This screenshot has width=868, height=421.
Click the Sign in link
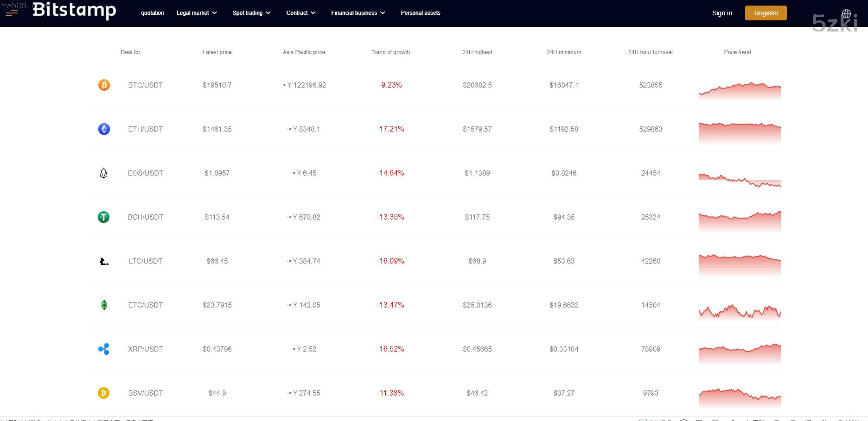pyautogui.click(x=722, y=13)
